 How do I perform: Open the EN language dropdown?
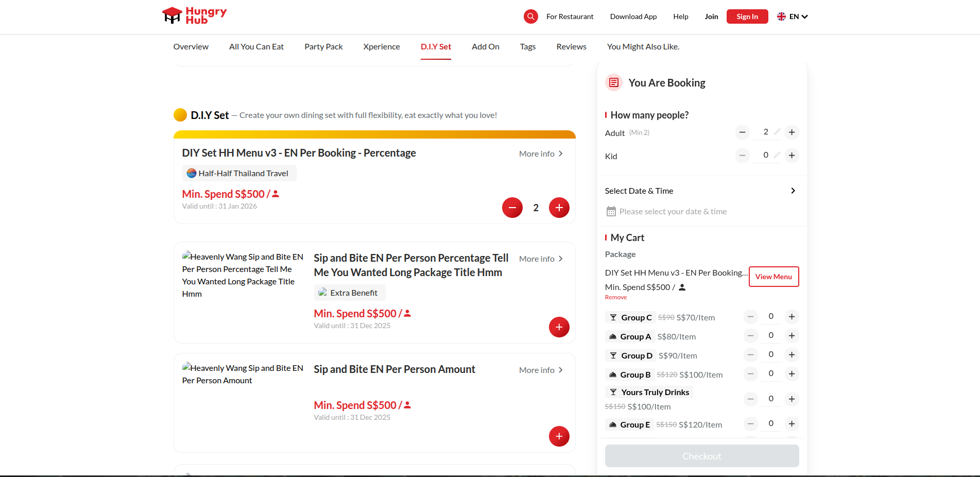coord(793,16)
